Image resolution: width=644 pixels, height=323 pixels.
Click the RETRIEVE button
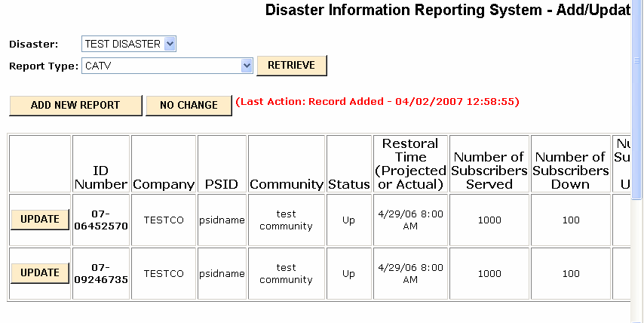point(292,66)
